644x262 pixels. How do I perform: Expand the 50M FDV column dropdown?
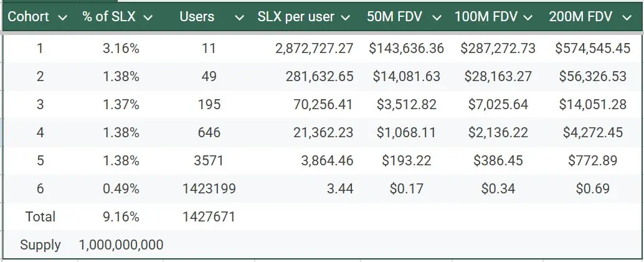[437, 18]
